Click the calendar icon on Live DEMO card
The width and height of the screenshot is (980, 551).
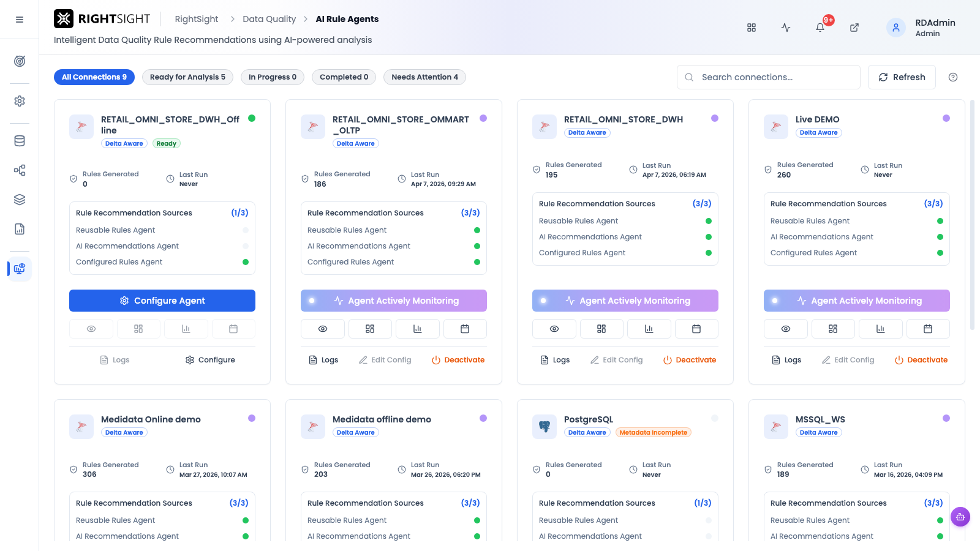pyautogui.click(x=928, y=329)
